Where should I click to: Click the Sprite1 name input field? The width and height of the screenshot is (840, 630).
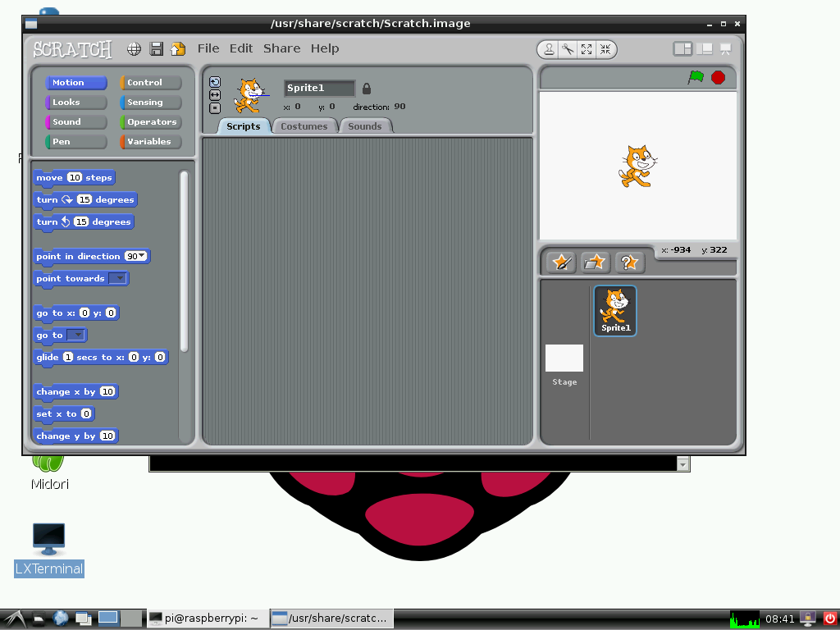319,89
